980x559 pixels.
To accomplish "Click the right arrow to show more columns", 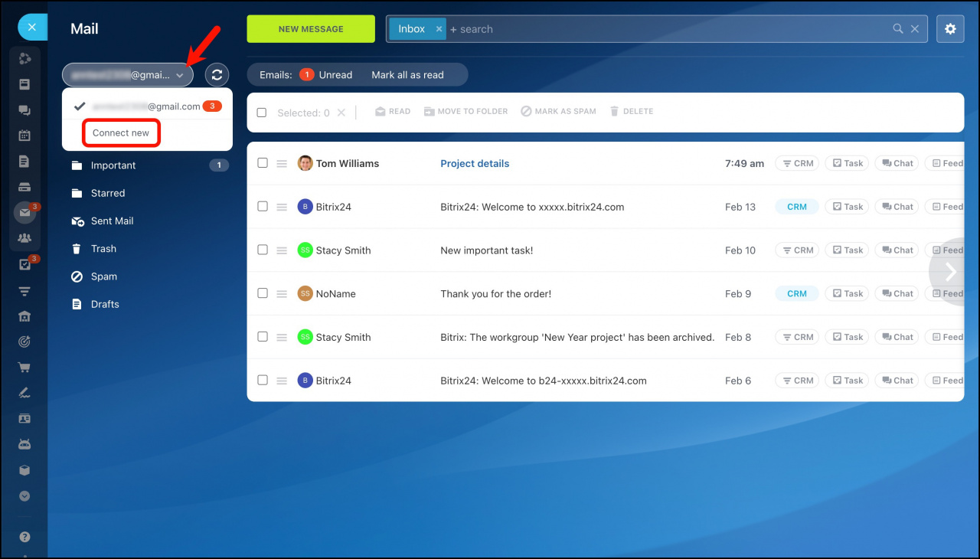I will (x=951, y=272).
